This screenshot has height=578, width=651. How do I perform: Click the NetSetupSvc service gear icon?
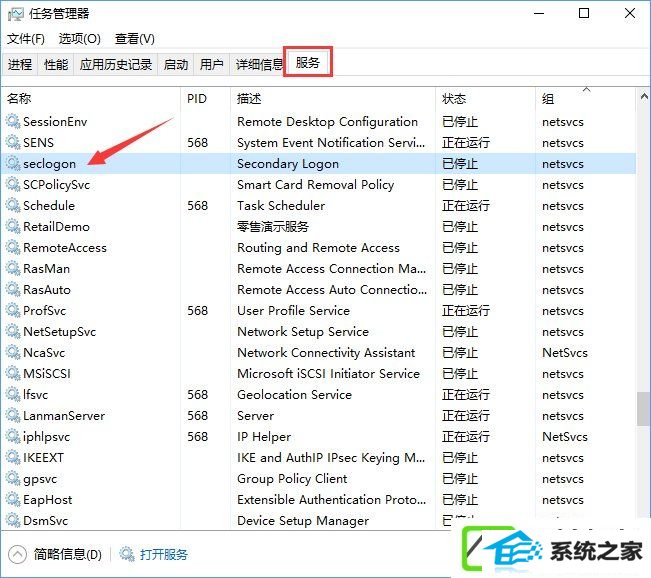coord(13,331)
